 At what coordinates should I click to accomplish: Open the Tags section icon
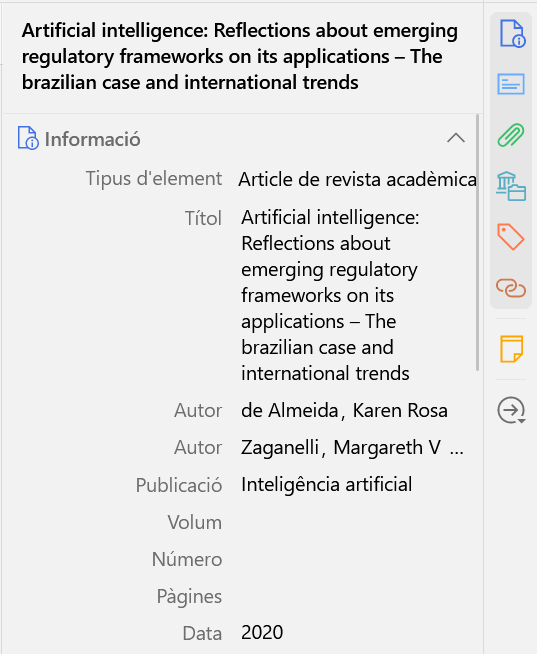pyautogui.click(x=511, y=237)
